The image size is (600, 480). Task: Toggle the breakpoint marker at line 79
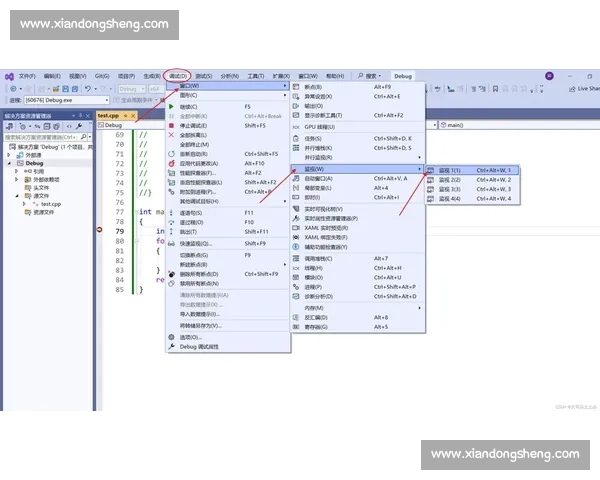[99, 230]
